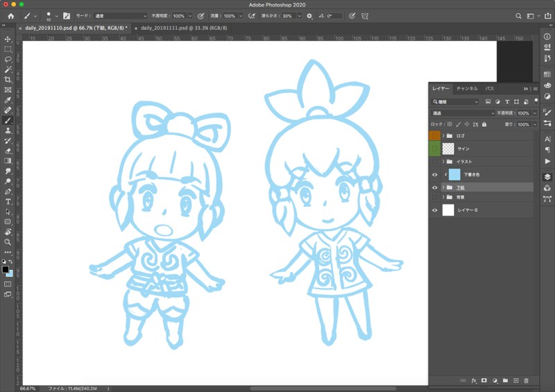Go to the Home screen icon

click(x=11, y=16)
